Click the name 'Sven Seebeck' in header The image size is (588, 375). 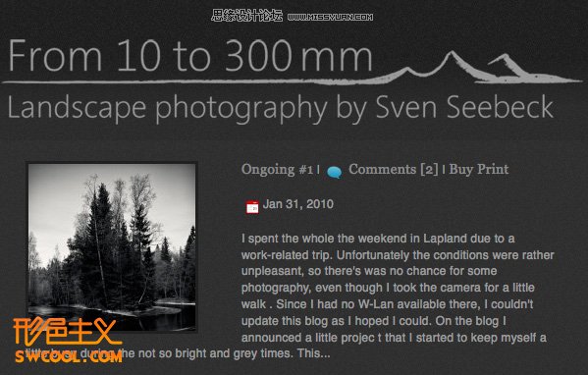(x=464, y=107)
